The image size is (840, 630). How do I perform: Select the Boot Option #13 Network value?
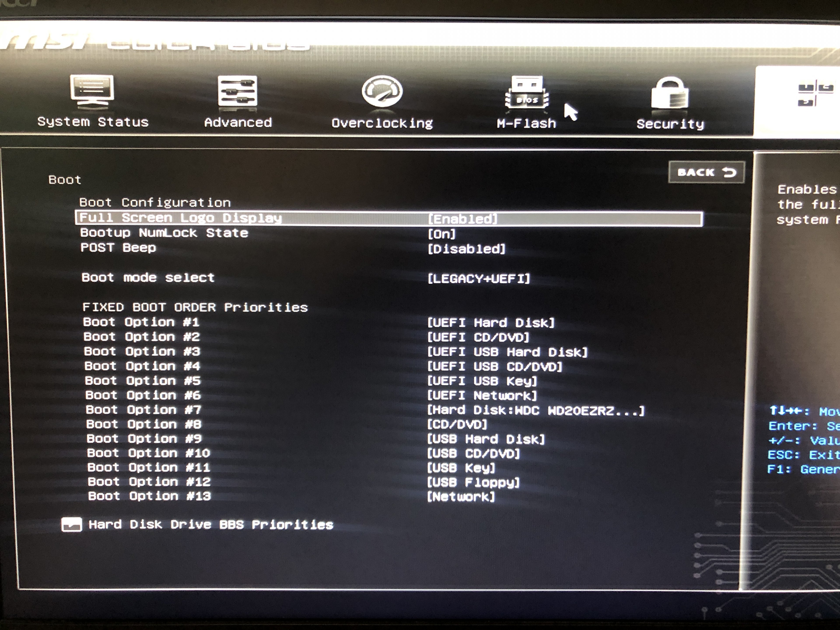[x=461, y=497]
